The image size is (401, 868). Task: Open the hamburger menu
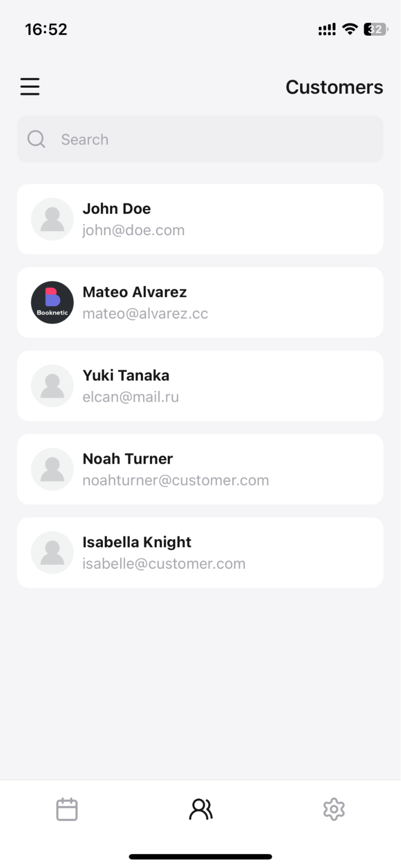(30, 86)
